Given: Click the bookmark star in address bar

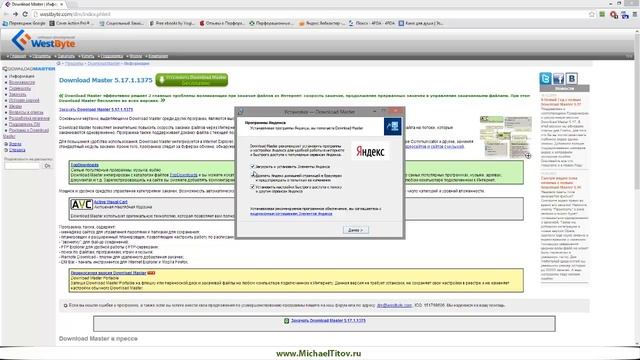Looking at the screenshot, I should pyautogui.click(x=592, y=14).
